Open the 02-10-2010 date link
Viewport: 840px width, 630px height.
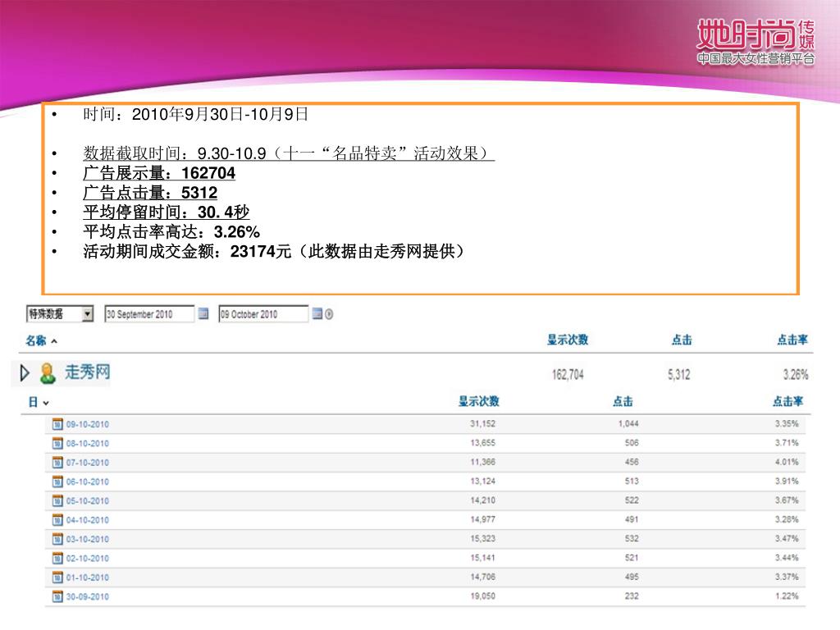(x=87, y=558)
